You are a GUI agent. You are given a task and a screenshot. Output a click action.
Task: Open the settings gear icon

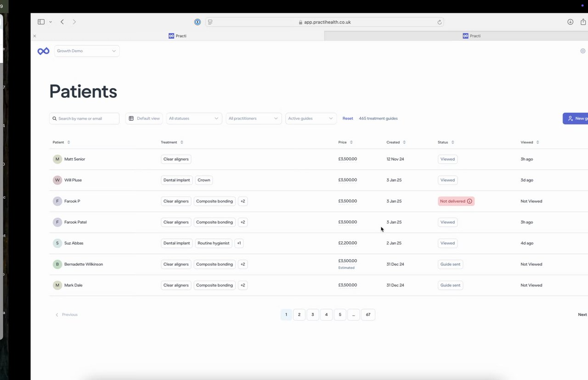583,51
